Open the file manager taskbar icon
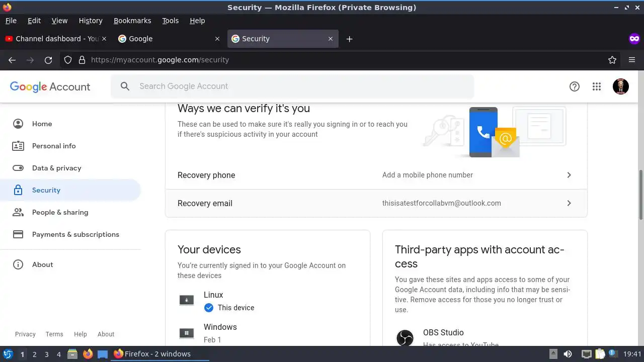Viewport: 644px width, 362px height. (72, 354)
